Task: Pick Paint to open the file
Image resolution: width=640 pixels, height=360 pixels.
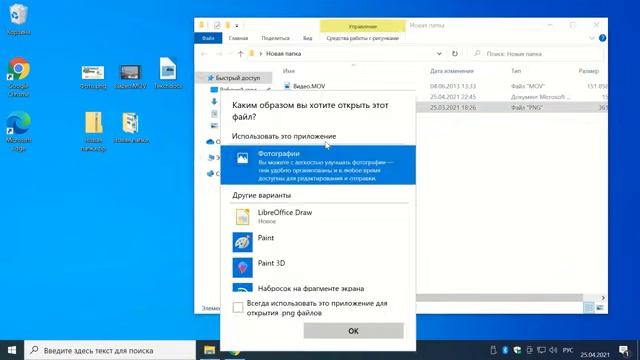Action: coord(318,242)
